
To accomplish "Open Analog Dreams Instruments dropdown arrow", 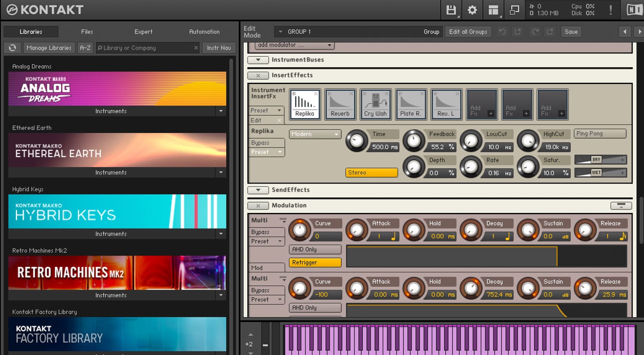I will click(x=221, y=111).
